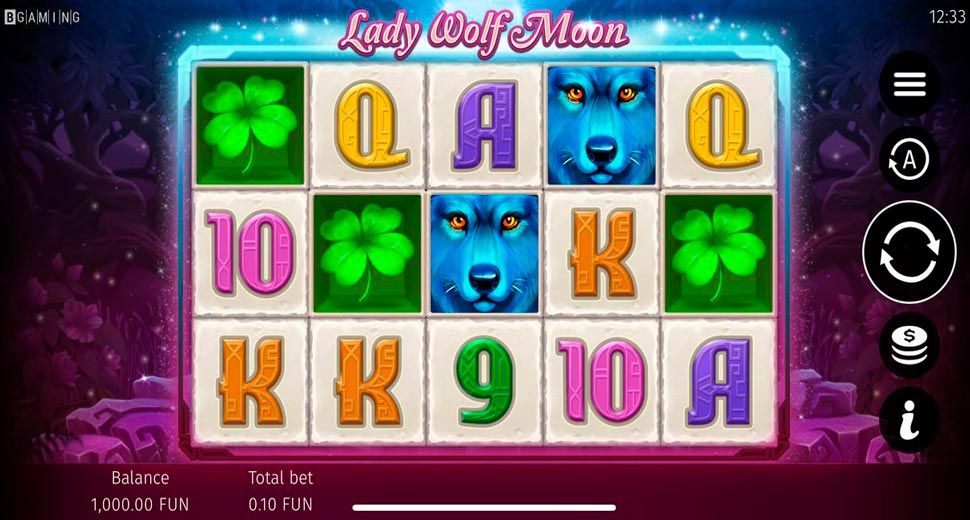Screen dimensions: 970x520
Task: Select the green 9 symbol in the bottom row
Action: pos(484,381)
